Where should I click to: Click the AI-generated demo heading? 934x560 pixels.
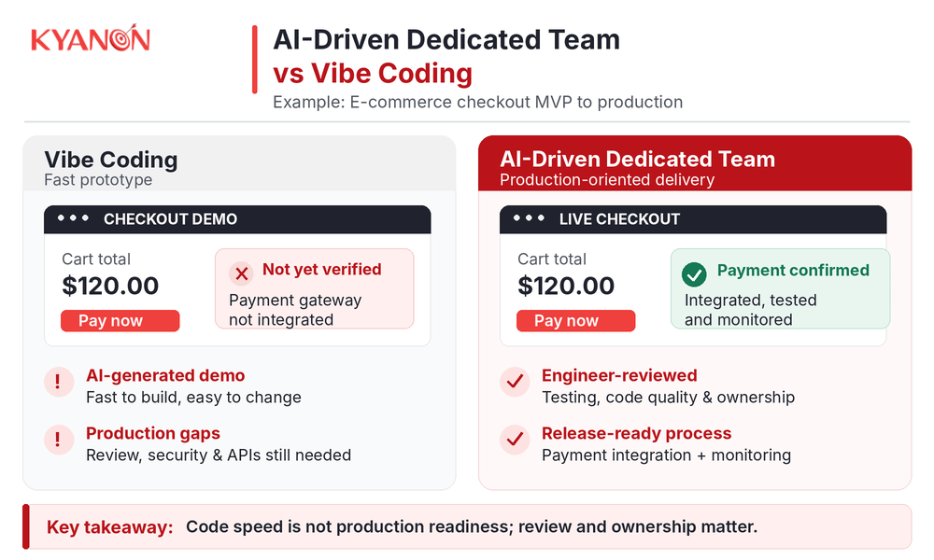click(x=165, y=375)
